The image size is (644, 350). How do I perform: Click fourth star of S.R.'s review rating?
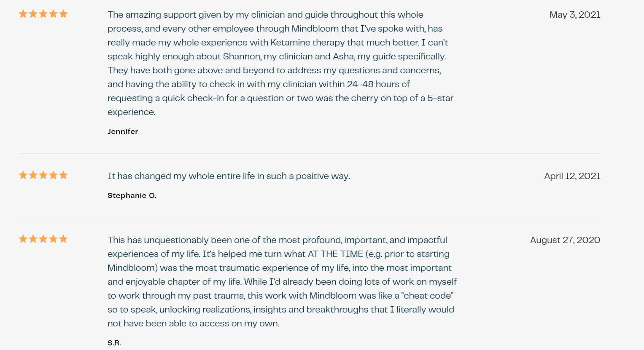pos(53,239)
